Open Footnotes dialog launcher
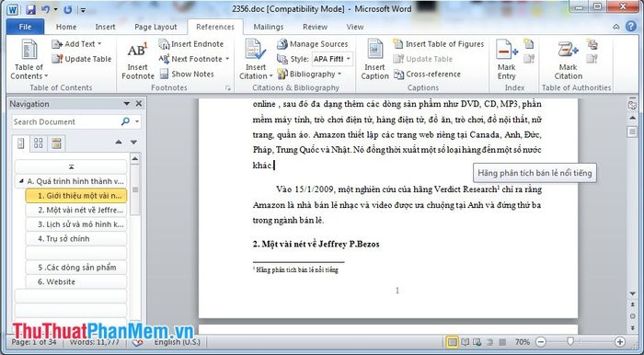 228,87
